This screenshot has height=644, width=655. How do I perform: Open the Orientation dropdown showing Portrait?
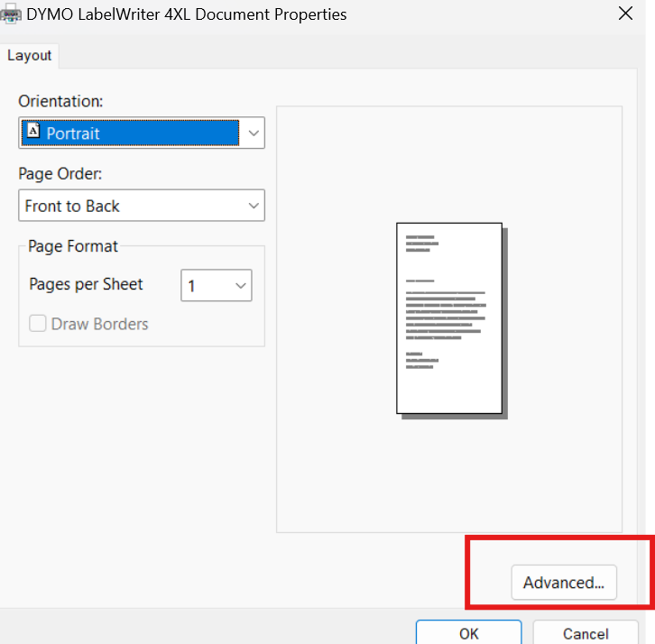tap(142, 133)
